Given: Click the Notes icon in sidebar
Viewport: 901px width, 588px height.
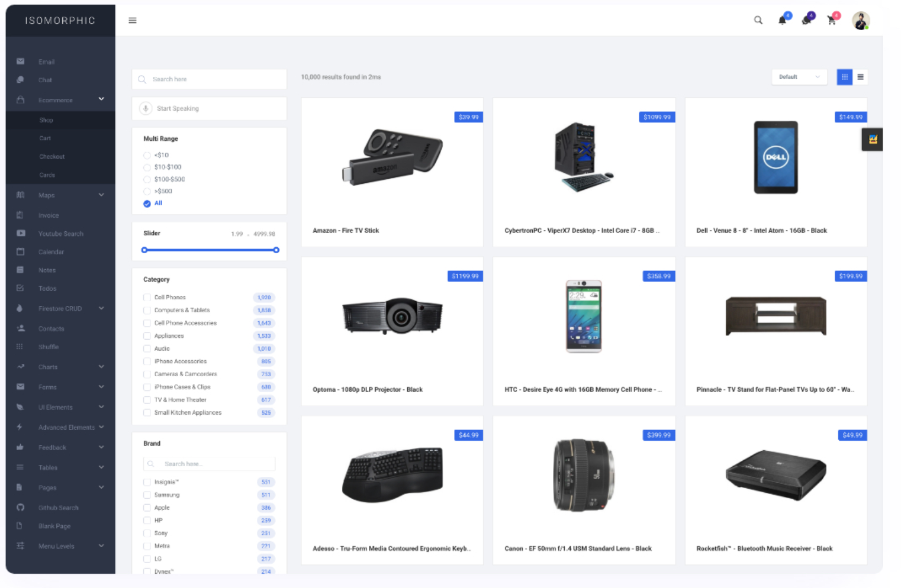Looking at the screenshot, I should (x=20, y=270).
